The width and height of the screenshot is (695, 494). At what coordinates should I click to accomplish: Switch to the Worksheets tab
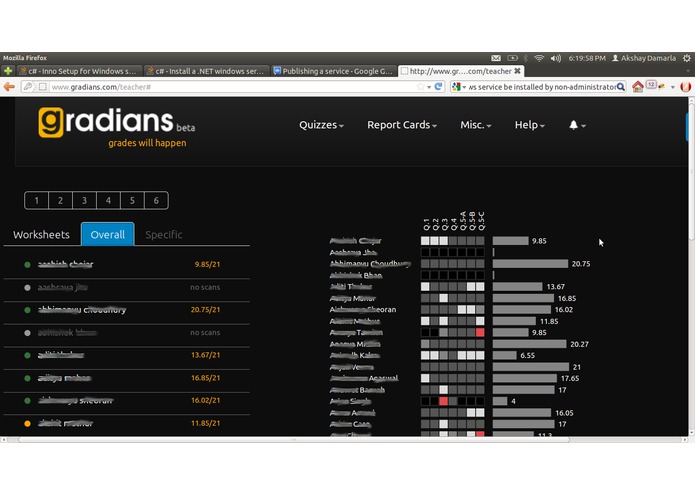(x=41, y=235)
